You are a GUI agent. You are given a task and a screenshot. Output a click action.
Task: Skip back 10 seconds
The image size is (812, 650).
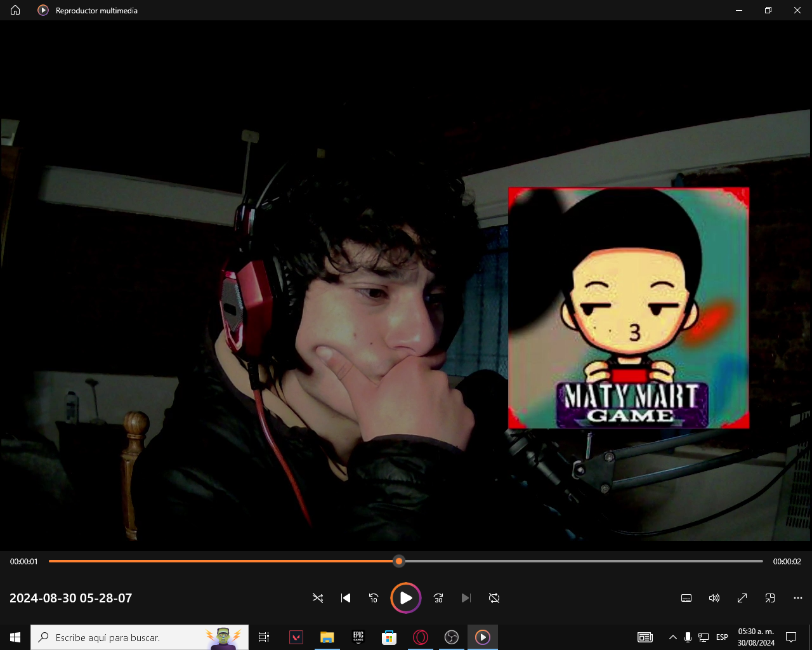(x=374, y=598)
